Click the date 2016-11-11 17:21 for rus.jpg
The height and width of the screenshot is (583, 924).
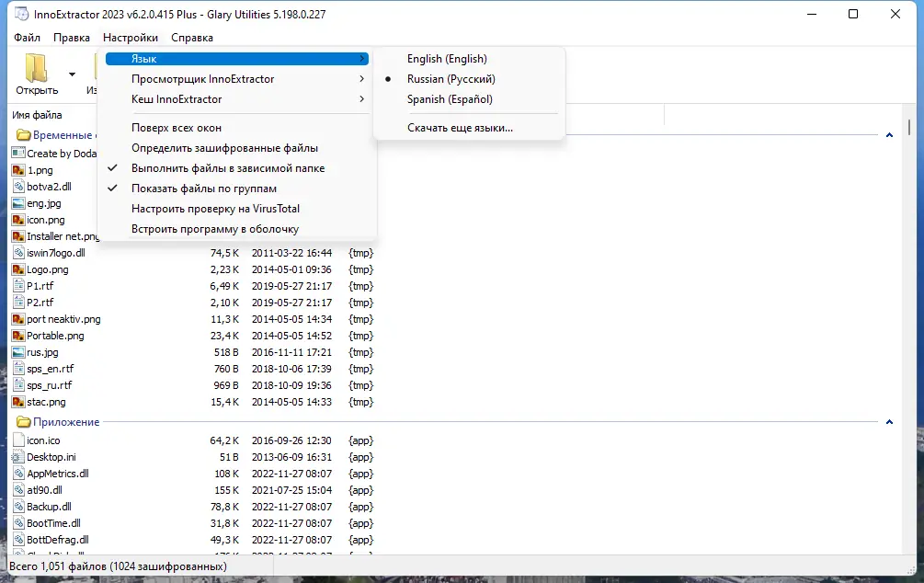click(x=291, y=352)
